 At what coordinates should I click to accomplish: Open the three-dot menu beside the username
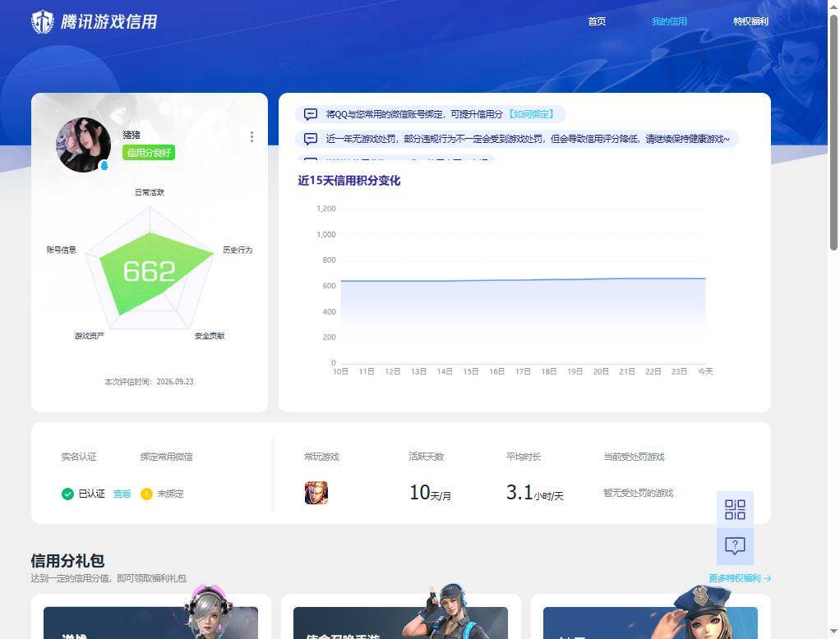(252, 136)
